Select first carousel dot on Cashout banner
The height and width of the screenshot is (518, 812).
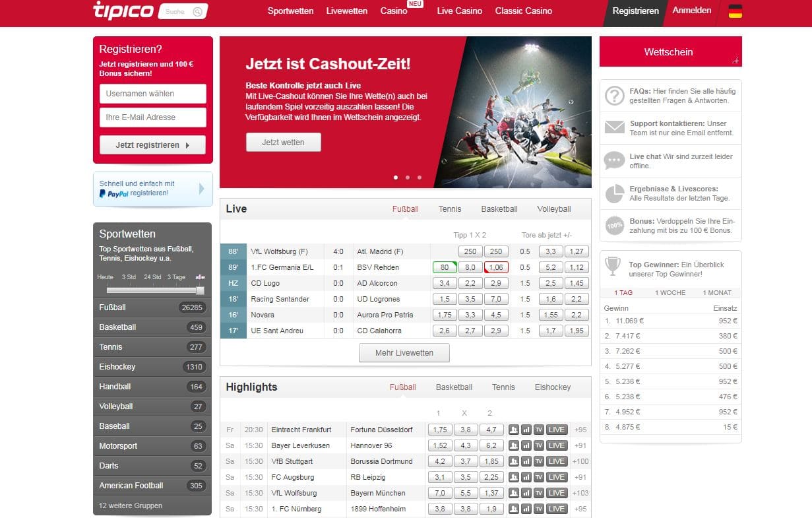point(396,177)
